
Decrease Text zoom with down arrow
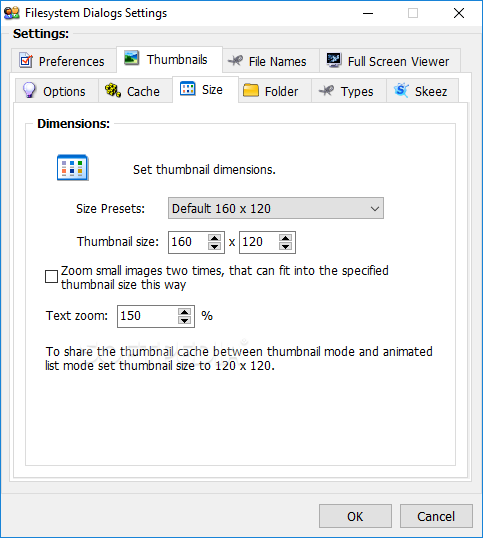[185, 320]
